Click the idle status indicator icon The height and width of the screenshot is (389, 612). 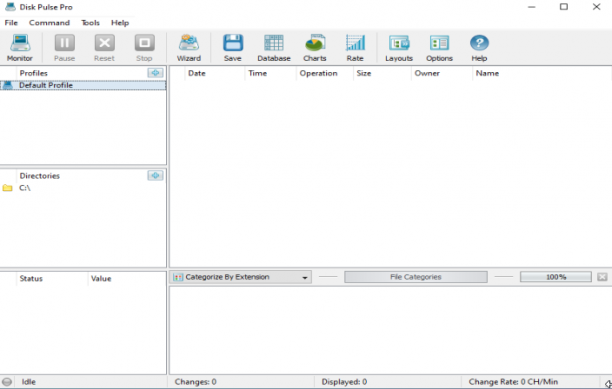(7, 382)
